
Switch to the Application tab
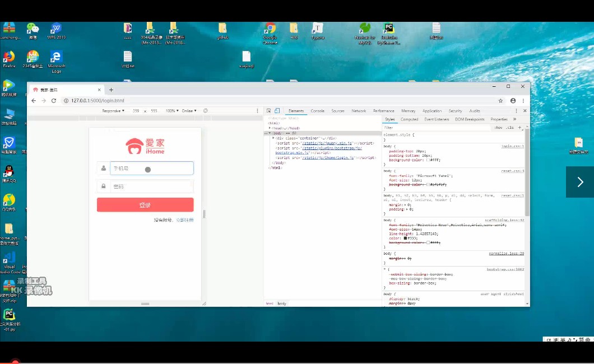click(432, 111)
